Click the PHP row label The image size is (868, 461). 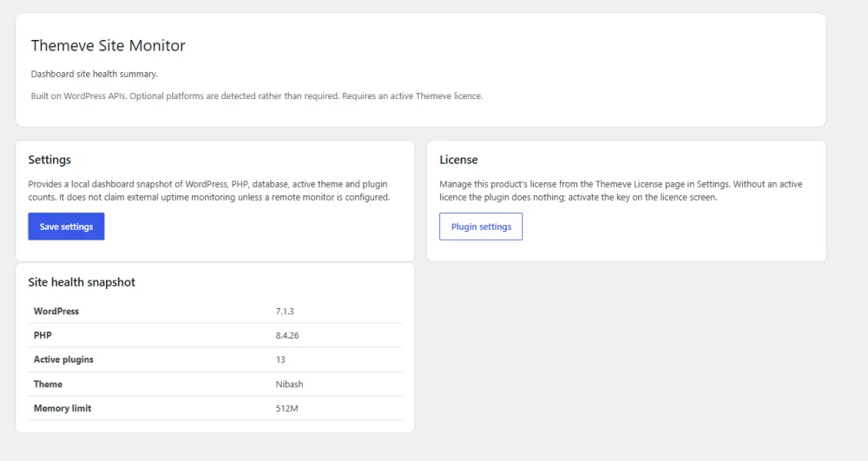click(x=43, y=335)
